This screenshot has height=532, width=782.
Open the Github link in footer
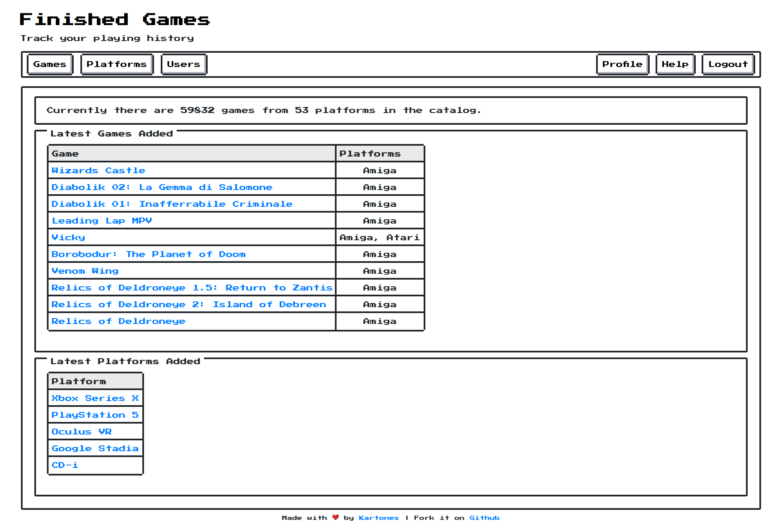[484, 518]
